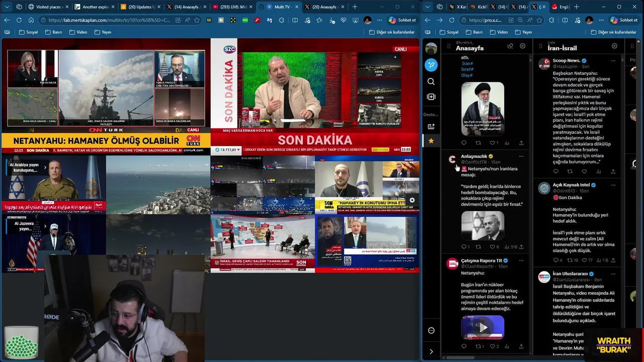This screenshot has height=362, width=644.
Task: Expand the X Pro sidebar with bottom arrow
Action: [431, 351]
